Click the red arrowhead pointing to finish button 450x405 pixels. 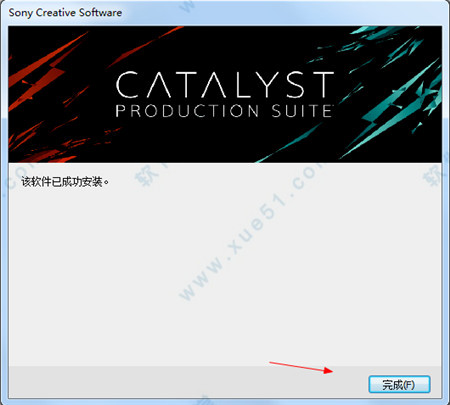pos(328,370)
